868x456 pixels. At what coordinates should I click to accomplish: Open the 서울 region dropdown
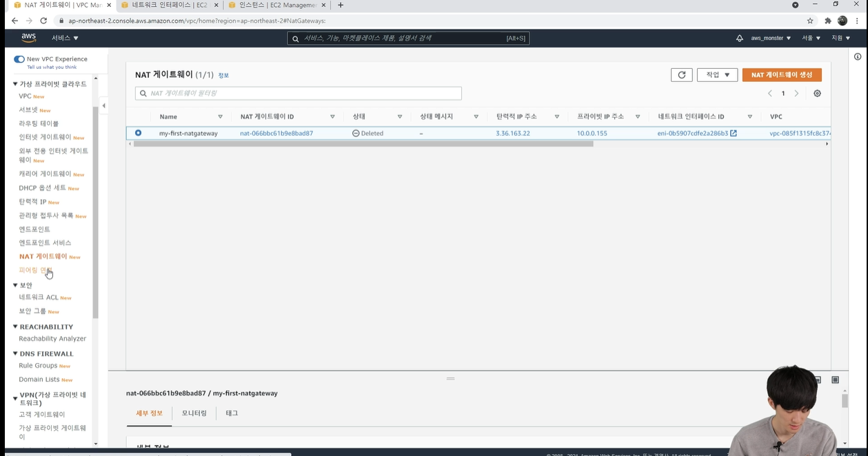(x=811, y=38)
